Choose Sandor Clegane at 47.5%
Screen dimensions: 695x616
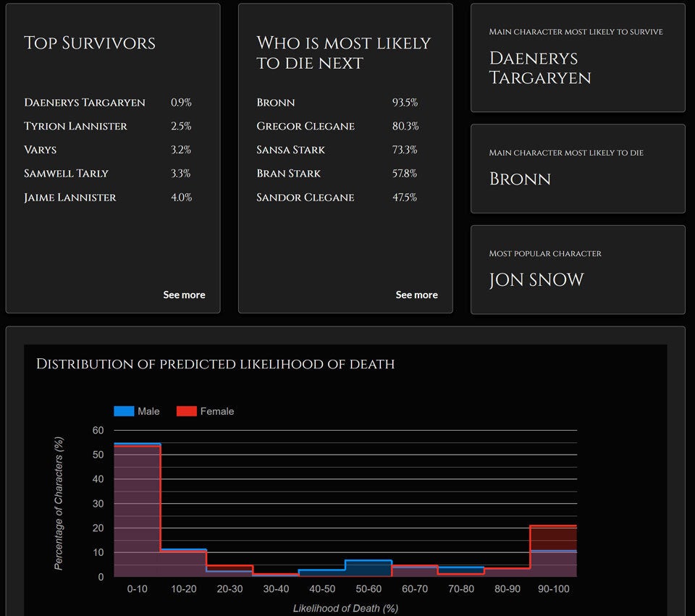(x=306, y=198)
